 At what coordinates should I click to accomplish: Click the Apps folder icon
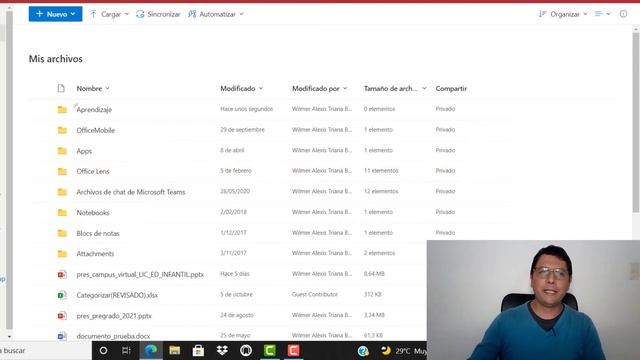(62, 151)
